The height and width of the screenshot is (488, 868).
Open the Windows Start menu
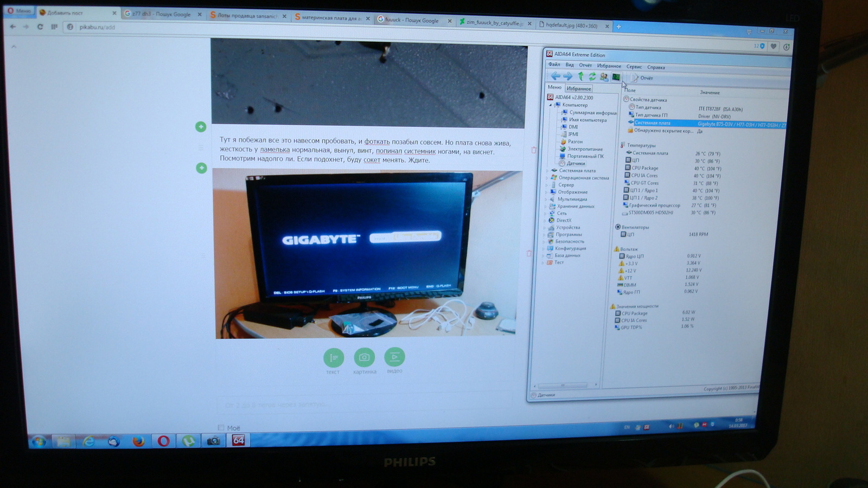click(x=39, y=441)
